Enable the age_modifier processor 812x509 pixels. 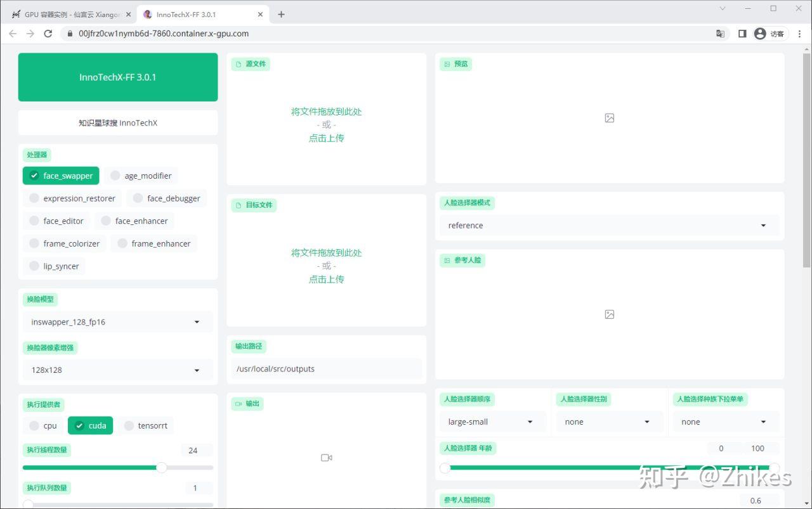point(115,176)
